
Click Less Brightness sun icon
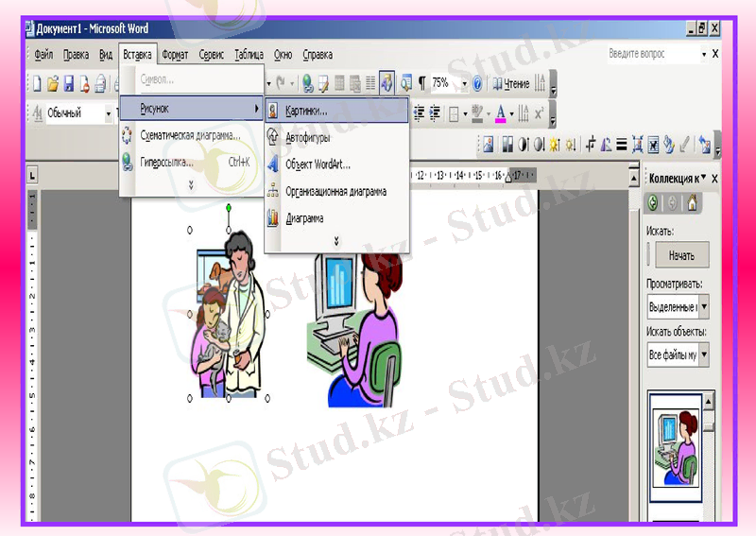coord(571,145)
